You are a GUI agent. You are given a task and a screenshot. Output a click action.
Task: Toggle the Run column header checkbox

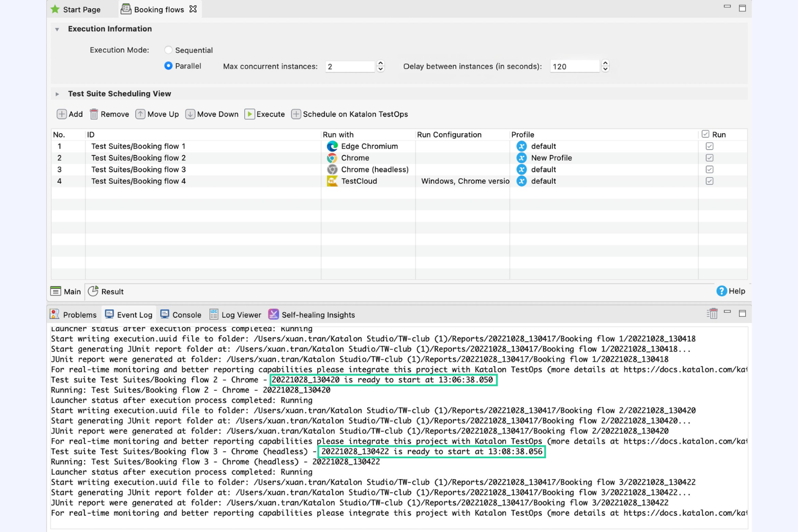(705, 134)
